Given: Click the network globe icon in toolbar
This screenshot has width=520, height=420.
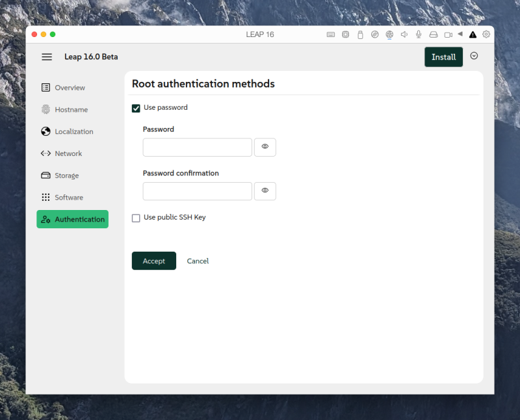Looking at the screenshot, I should pos(389,34).
